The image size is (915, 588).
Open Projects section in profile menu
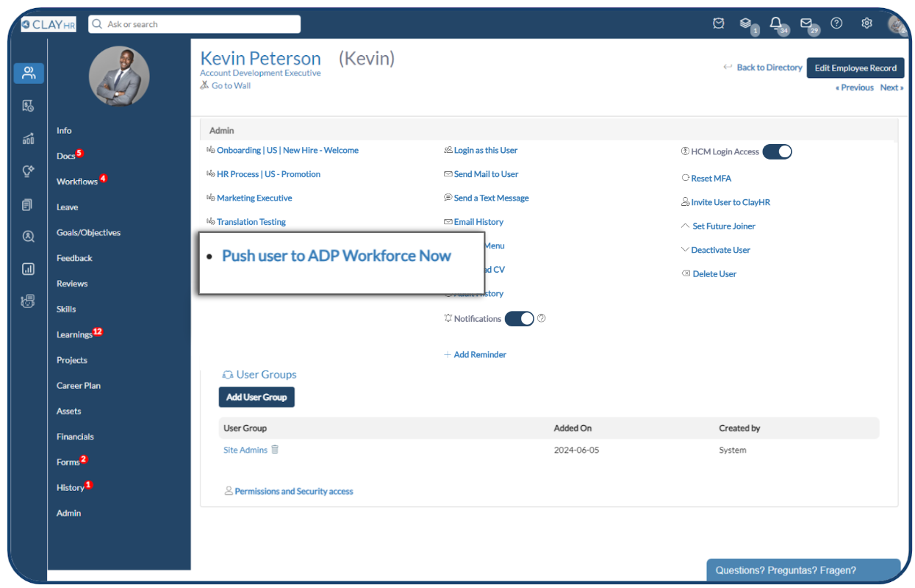coord(72,360)
